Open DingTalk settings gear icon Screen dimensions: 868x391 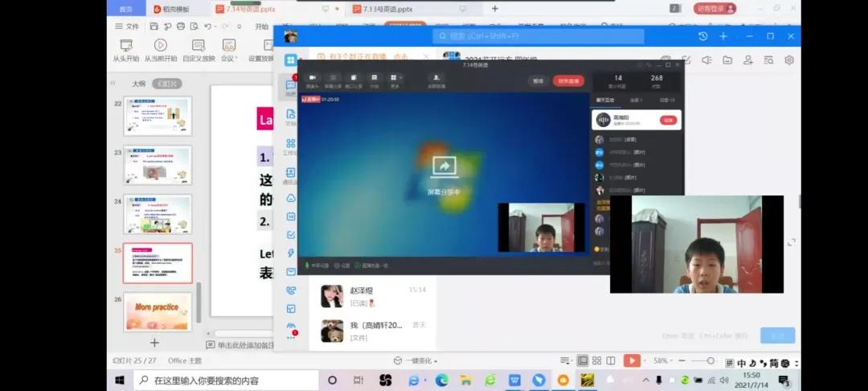coord(789,60)
